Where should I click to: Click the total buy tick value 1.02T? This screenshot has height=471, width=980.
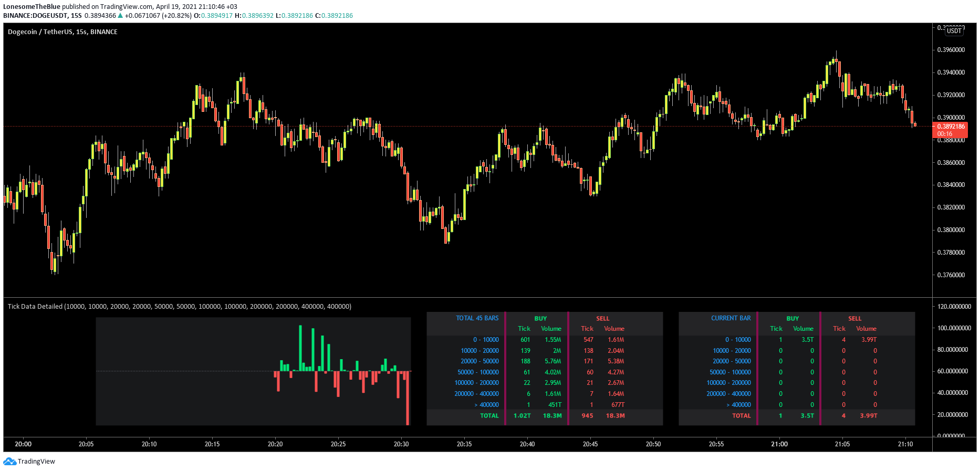click(522, 416)
